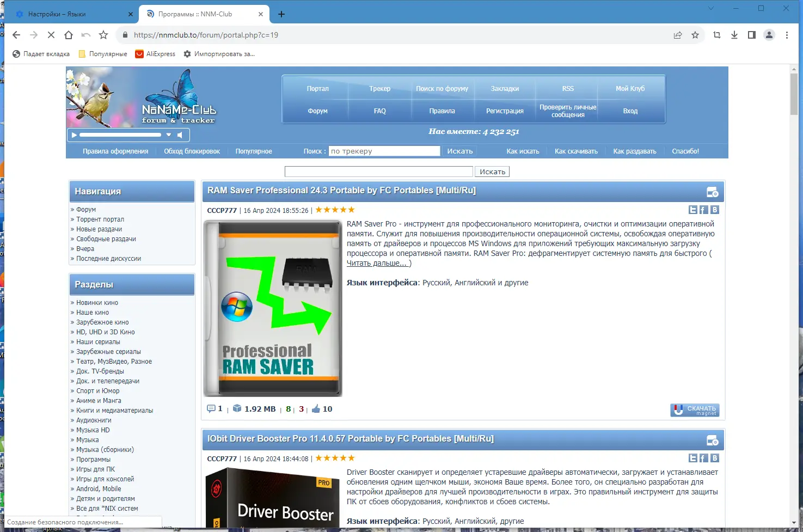This screenshot has width=803, height=532.
Task: Bookmark this page with the address-bar star
Action: pyautogui.click(x=695, y=35)
